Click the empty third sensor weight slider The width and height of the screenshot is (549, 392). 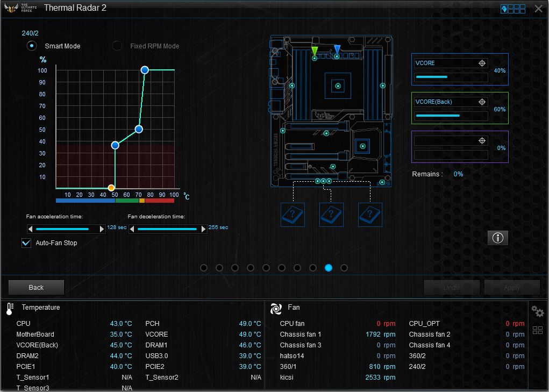point(451,155)
